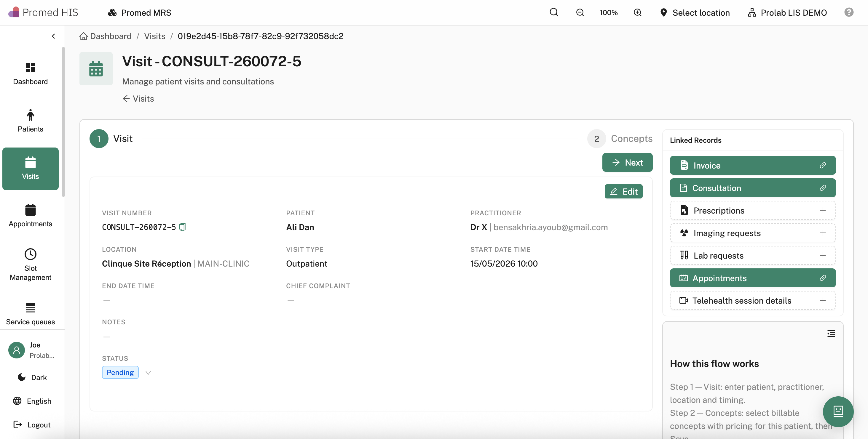Click location Clinque Site Réception
This screenshot has height=439, width=868.
pos(146,263)
